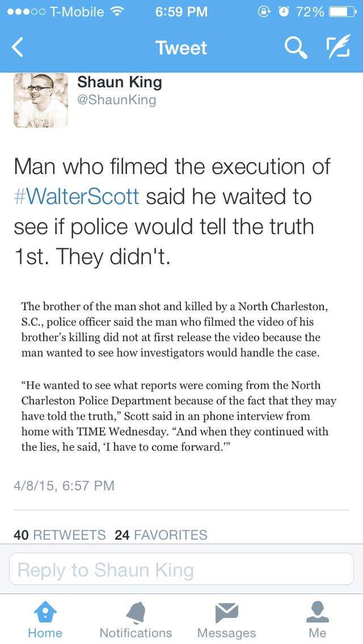The image size is (363, 644).
Task: Tap the Me profile icon
Action: coord(317,613)
